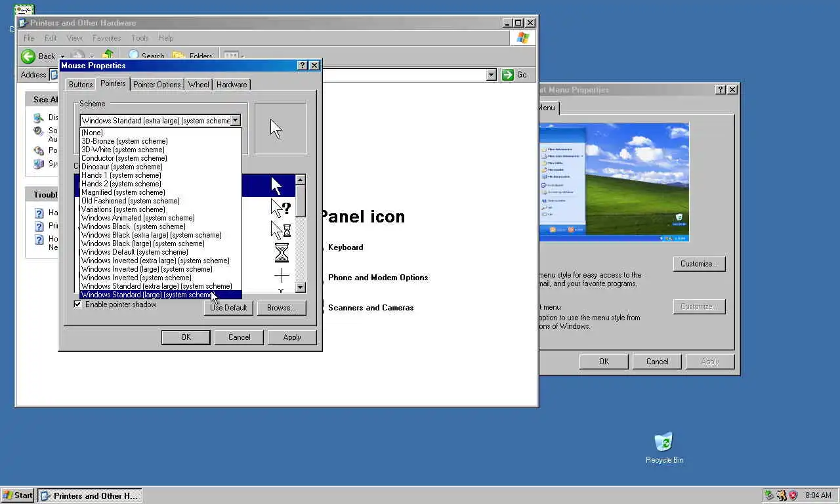Click the Sounds speaker icon under See Also
The image size is (840, 504).
tap(39, 132)
